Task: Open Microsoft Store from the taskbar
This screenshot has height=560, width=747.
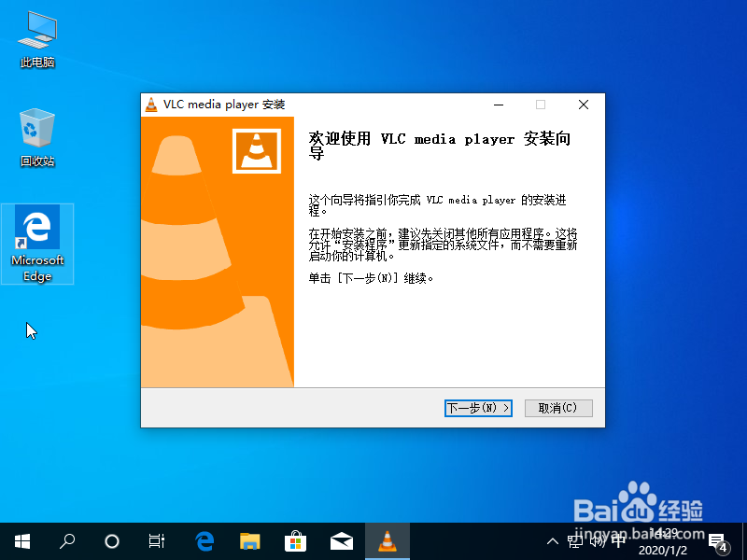Action: 295,541
